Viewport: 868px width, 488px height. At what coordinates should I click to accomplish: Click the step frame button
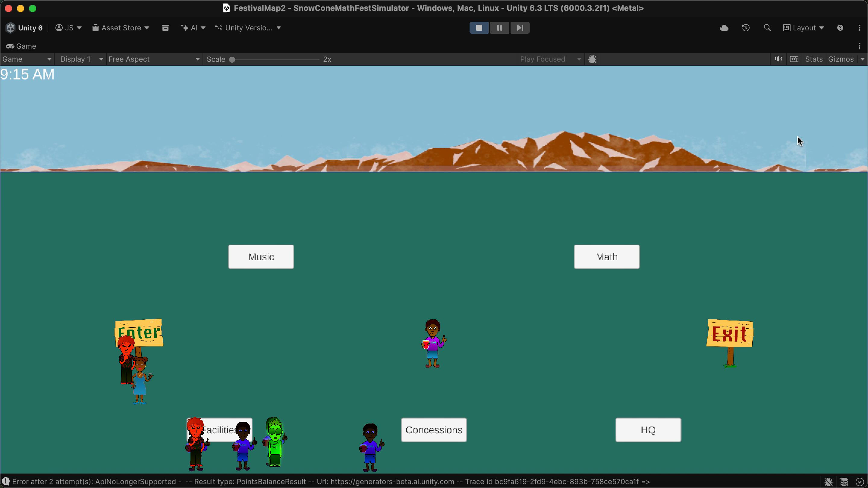point(520,28)
